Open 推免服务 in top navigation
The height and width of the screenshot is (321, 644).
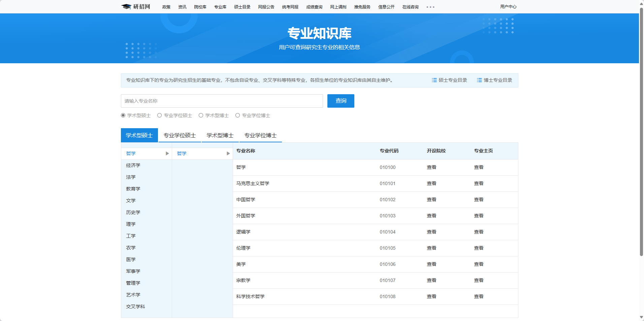click(362, 7)
